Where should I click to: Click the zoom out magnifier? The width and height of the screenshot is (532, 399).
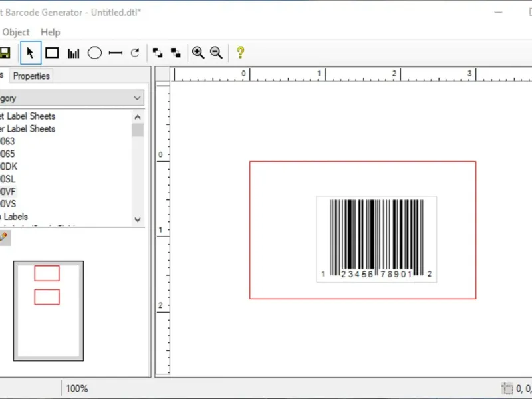pyautogui.click(x=216, y=53)
